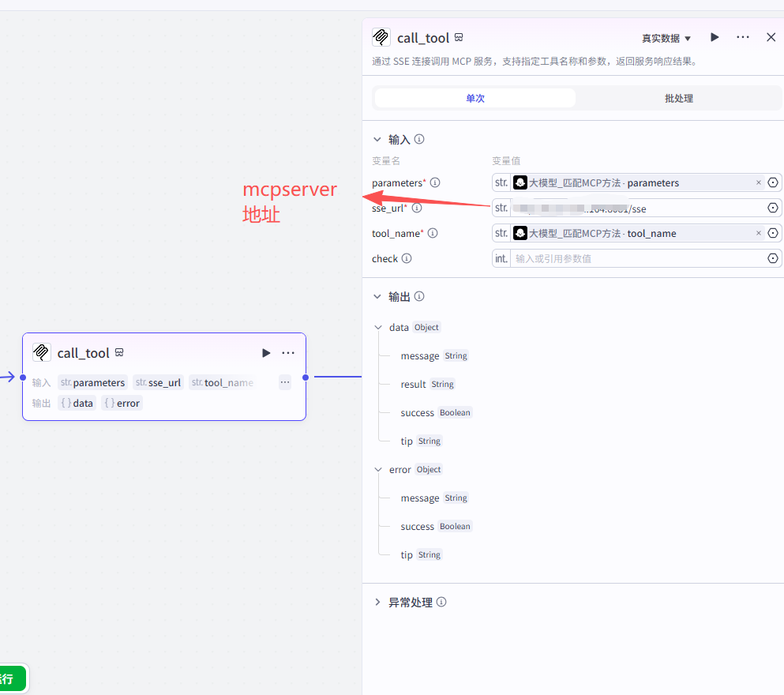Expand hidden inputs with the node's ellipsis chip
This screenshot has width=784, height=695.
pyautogui.click(x=285, y=382)
